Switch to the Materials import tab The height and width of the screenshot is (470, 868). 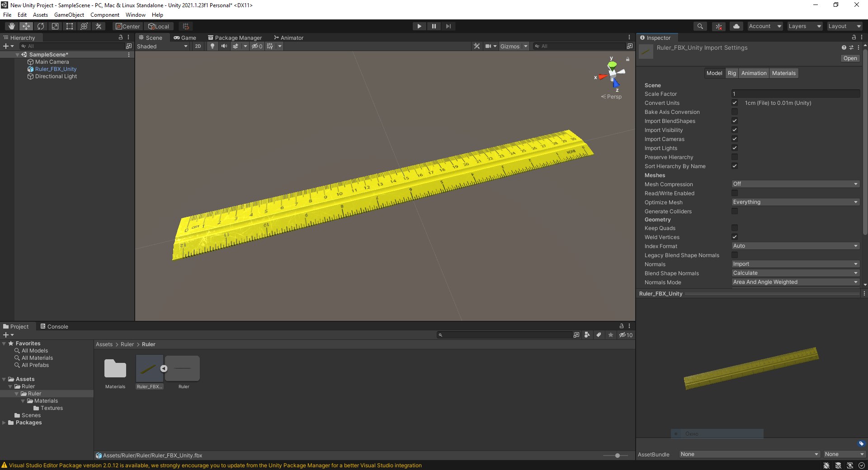[x=783, y=73]
